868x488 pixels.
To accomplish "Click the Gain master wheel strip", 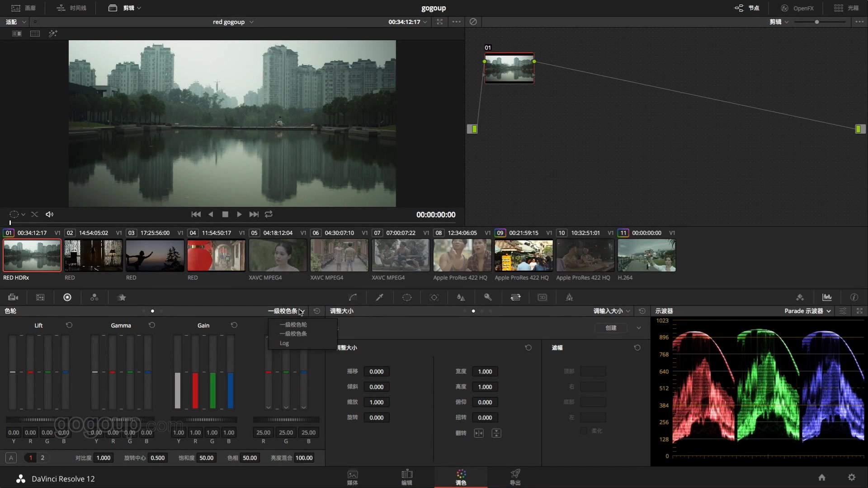I will coord(204,420).
